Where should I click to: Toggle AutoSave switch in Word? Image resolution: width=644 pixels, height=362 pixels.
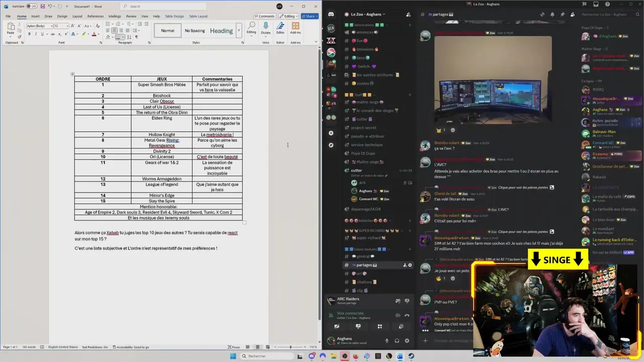32,6
